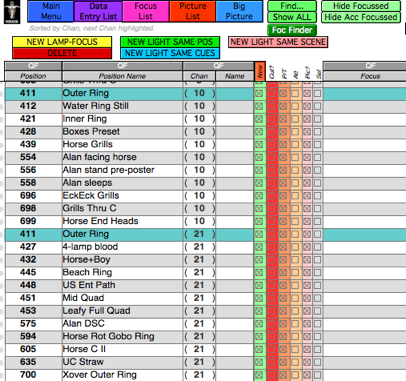Tick Sel checkbox for Alan stand pre-poster

pyautogui.click(x=317, y=170)
